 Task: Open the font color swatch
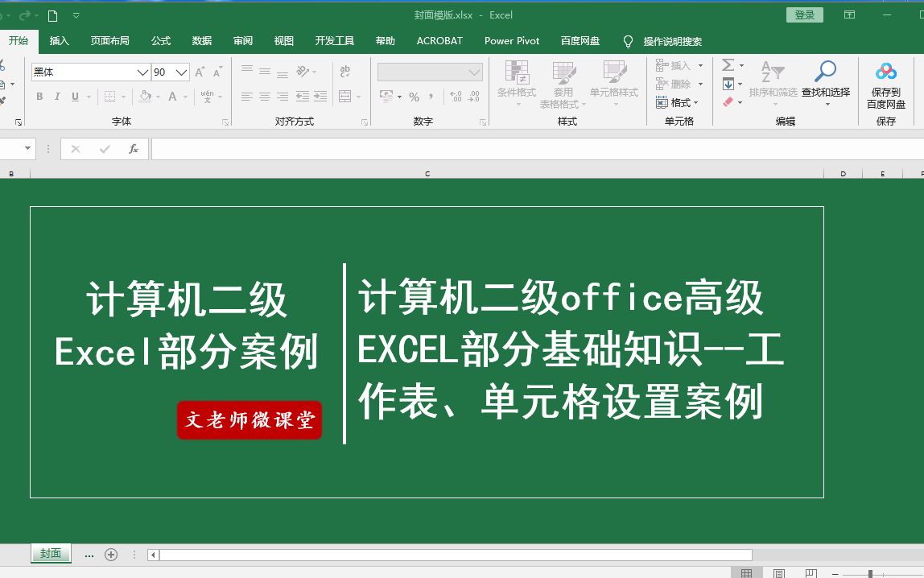pos(172,97)
